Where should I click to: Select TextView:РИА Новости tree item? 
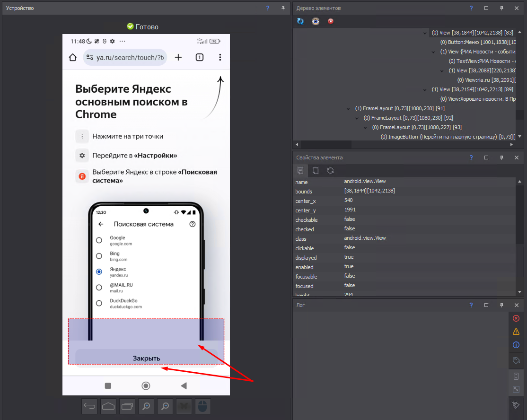pos(482,61)
